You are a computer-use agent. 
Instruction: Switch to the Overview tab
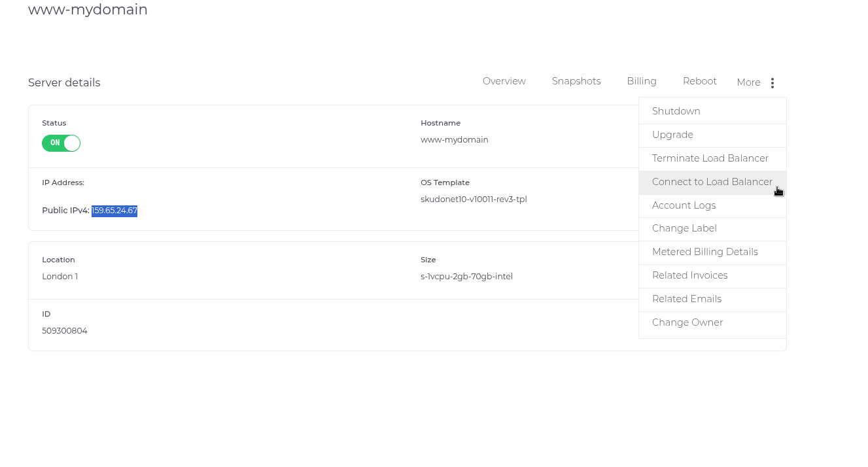[x=504, y=81]
